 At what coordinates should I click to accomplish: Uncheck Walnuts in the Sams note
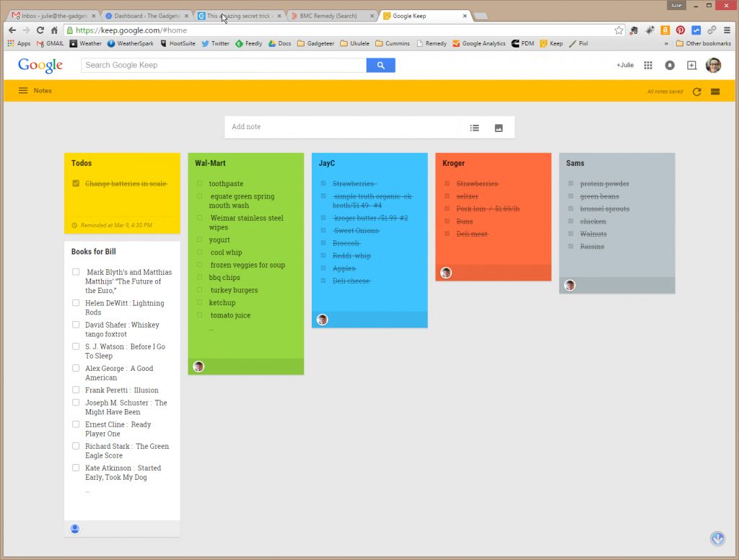coord(571,233)
